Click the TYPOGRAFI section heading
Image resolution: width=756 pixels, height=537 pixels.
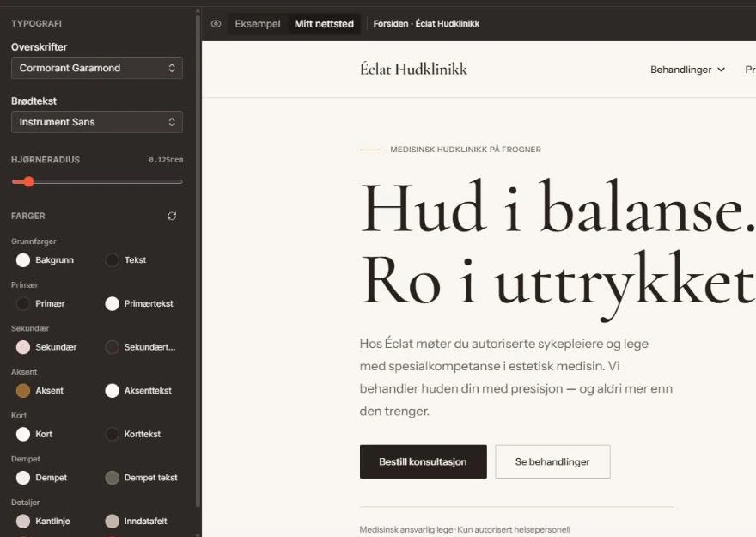pyautogui.click(x=37, y=23)
